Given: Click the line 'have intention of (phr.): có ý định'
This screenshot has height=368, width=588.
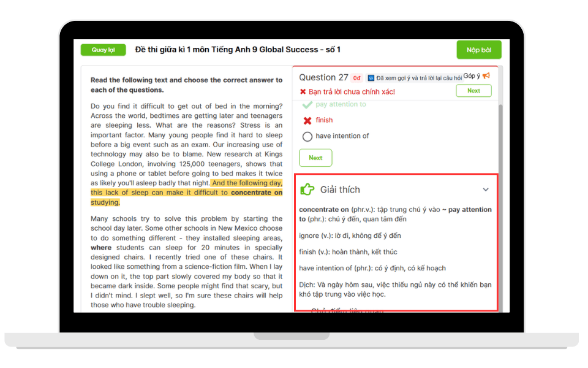Looking at the screenshot, I should click(372, 268).
